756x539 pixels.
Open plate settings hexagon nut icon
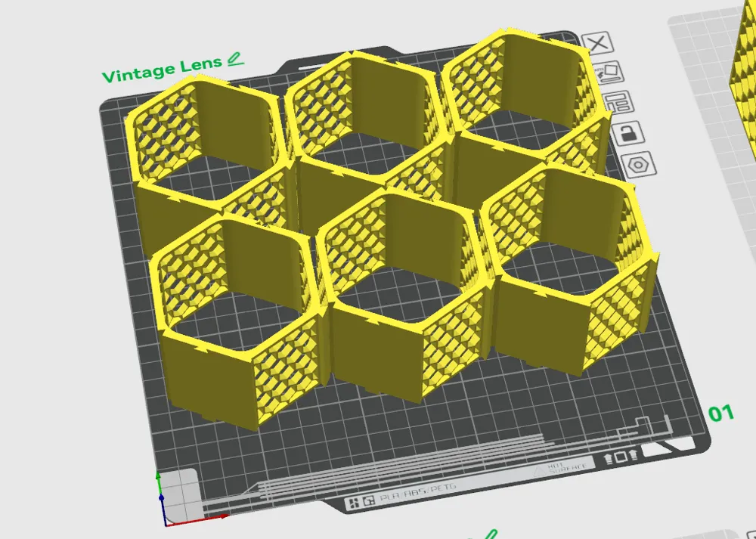639,165
